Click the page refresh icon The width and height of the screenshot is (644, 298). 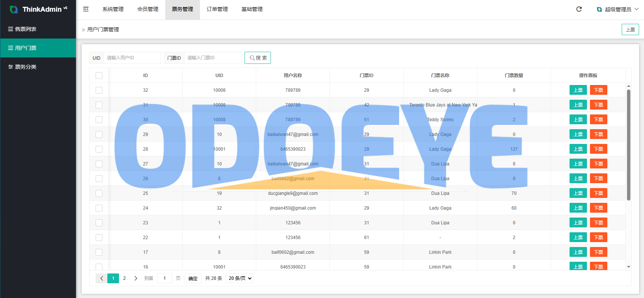pos(579,9)
